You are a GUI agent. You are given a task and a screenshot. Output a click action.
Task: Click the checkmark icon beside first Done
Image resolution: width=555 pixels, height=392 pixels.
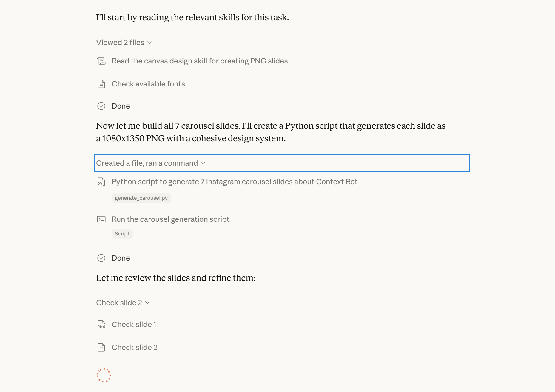tap(101, 106)
